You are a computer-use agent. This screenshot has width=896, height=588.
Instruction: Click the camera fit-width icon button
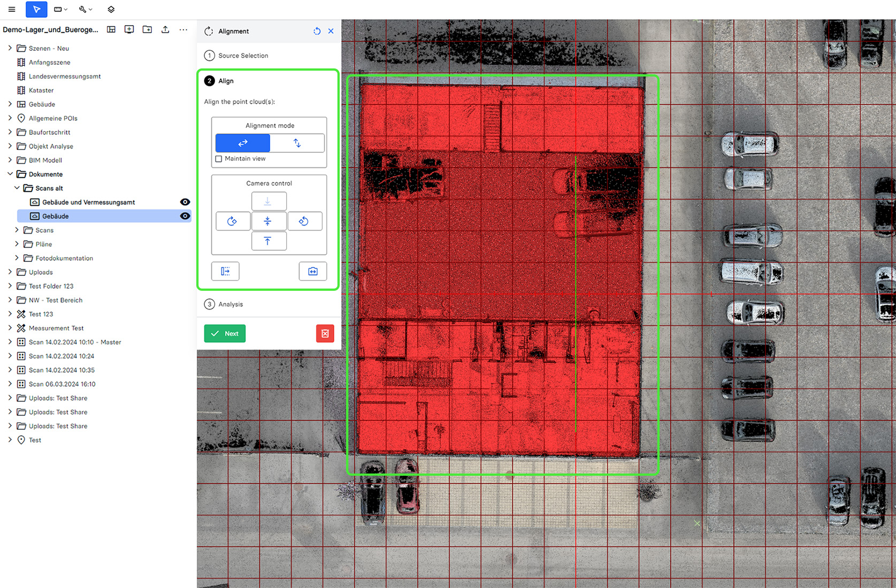[x=313, y=272]
